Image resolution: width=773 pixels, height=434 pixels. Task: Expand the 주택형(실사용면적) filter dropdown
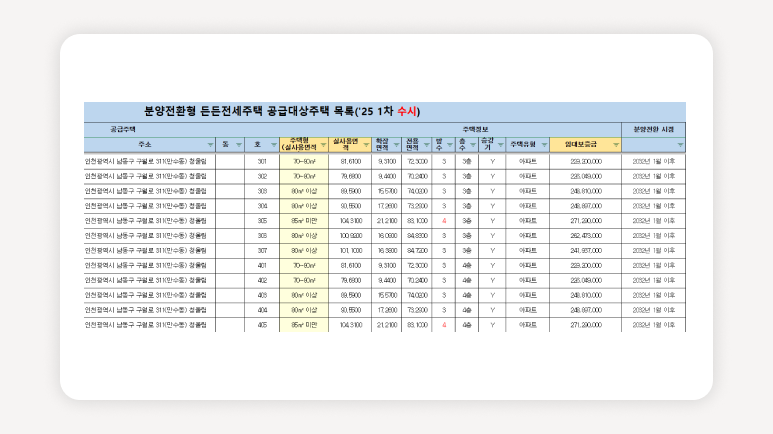(x=322, y=145)
